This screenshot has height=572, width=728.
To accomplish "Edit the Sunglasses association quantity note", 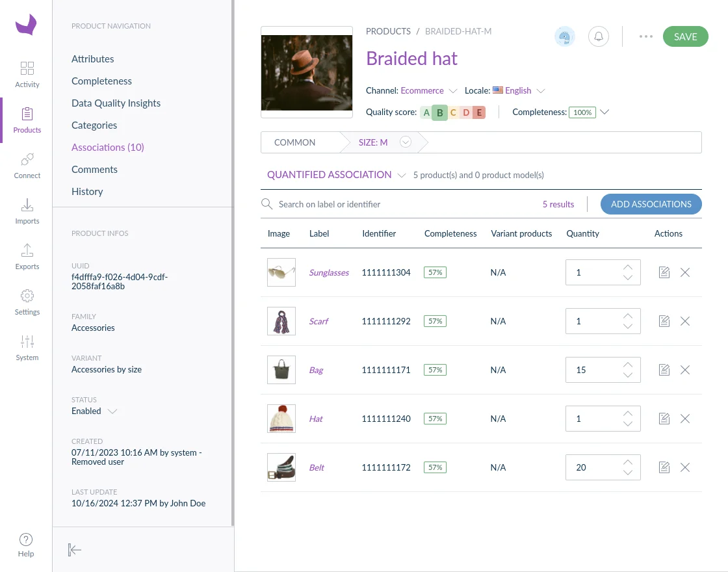I will (664, 272).
